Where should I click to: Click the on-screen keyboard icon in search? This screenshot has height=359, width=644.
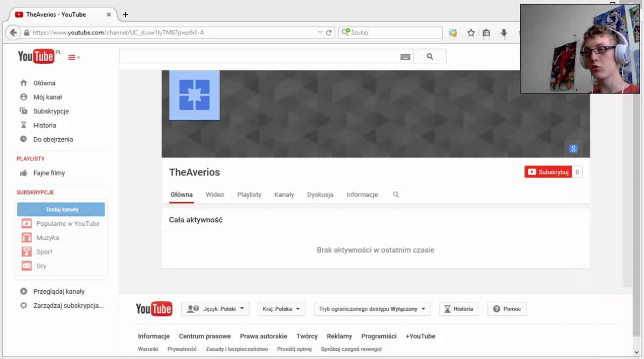pyautogui.click(x=405, y=57)
